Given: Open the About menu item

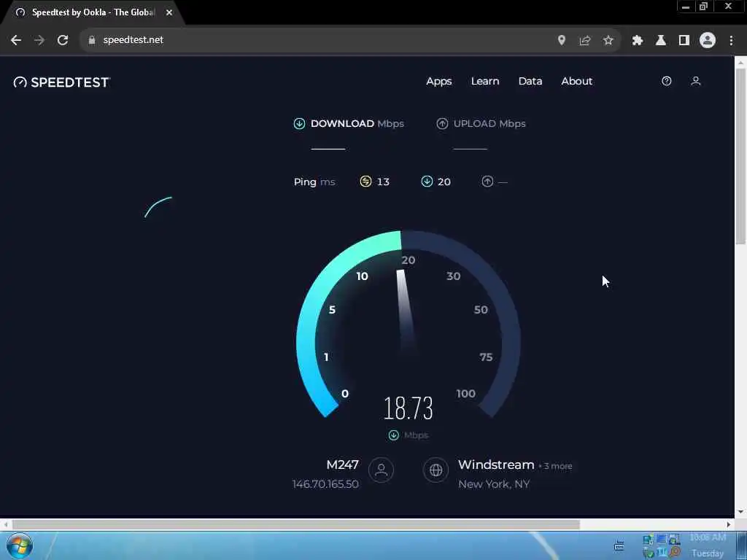Looking at the screenshot, I should [x=576, y=82].
